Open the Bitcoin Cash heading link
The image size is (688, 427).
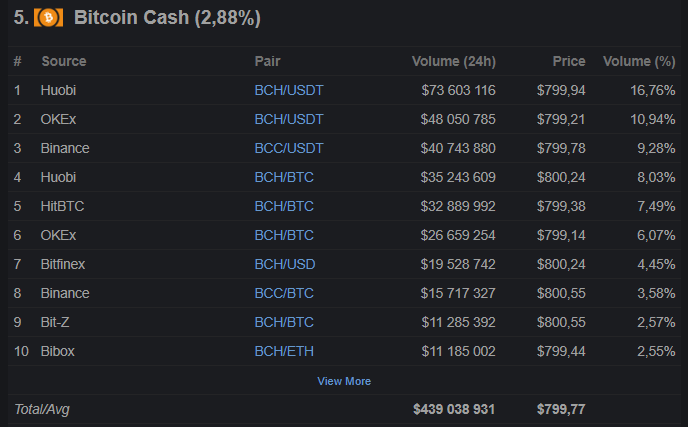[168, 18]
